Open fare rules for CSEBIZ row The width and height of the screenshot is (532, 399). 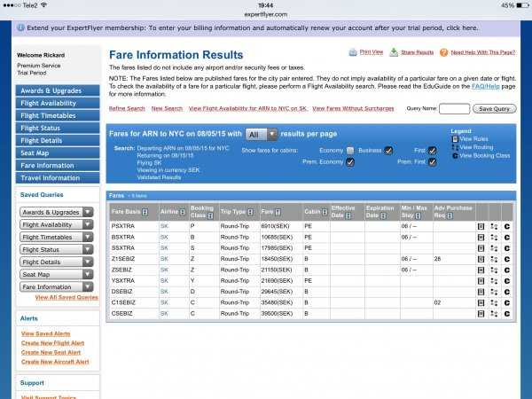(480, 313)
